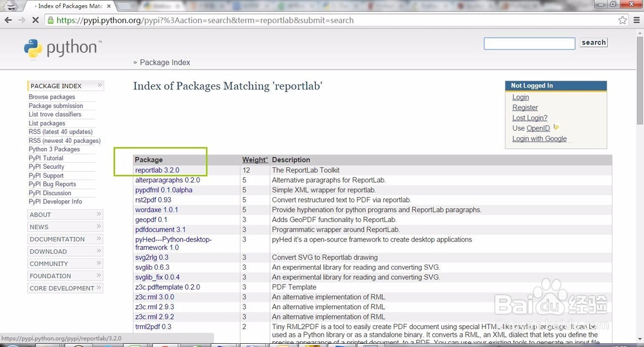The image size is (644, 347).
Task: Expand the DOWNLOAD sidebar menu
Action: pos(65,251)
